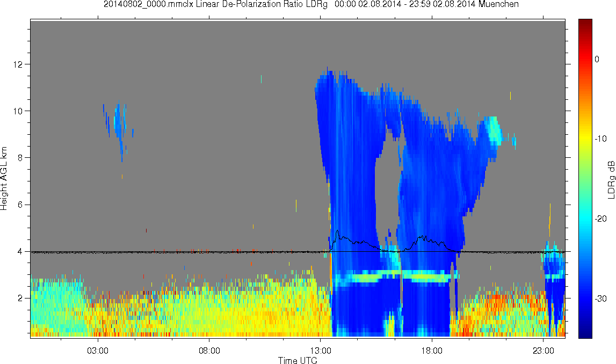616x364 pixels.
Task: Click the 'Height AGL km' axis title
Action: click(4, 178)
